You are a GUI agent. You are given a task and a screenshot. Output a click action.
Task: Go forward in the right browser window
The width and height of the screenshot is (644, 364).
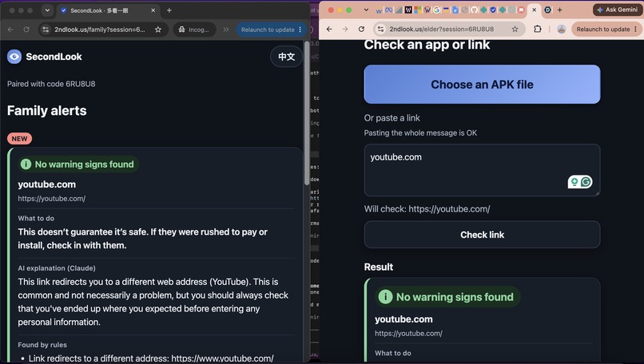click(345, 30)
